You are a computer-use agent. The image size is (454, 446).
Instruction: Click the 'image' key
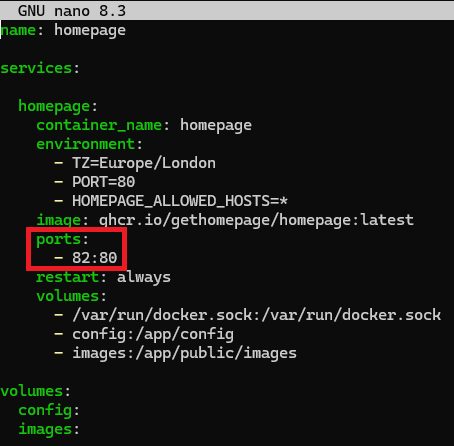tap(59, 220)
